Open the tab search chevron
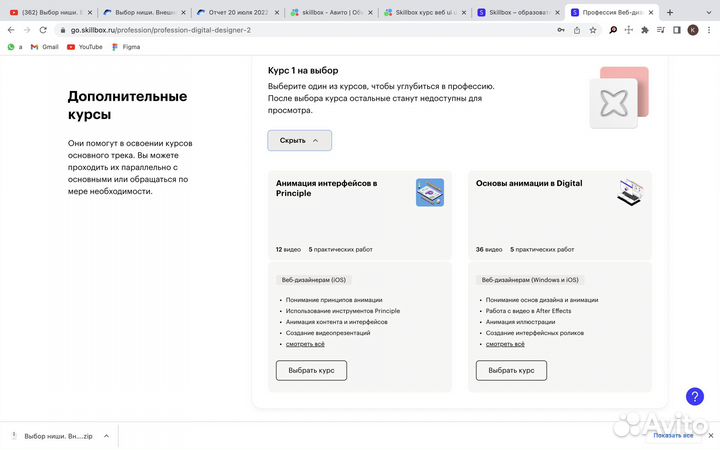This screenshot has width=720, height=450. point(708,12)
